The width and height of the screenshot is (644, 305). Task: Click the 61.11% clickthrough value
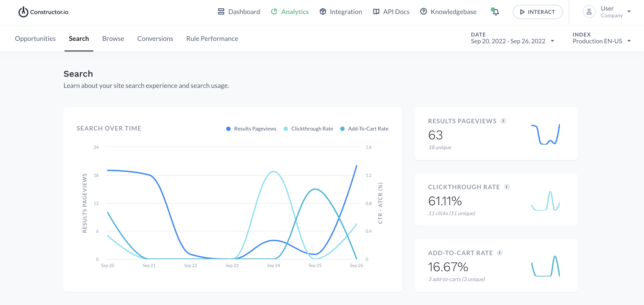point(445,201)
